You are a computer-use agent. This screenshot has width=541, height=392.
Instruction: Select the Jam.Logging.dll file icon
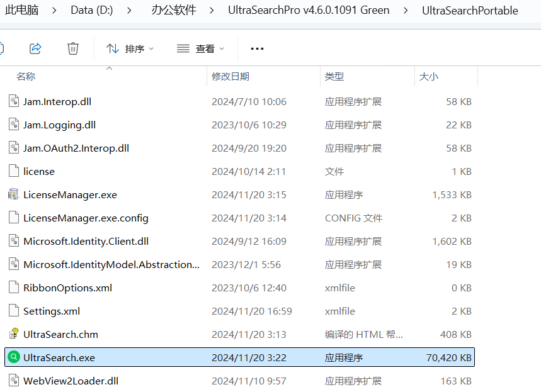tap(14, 124)
